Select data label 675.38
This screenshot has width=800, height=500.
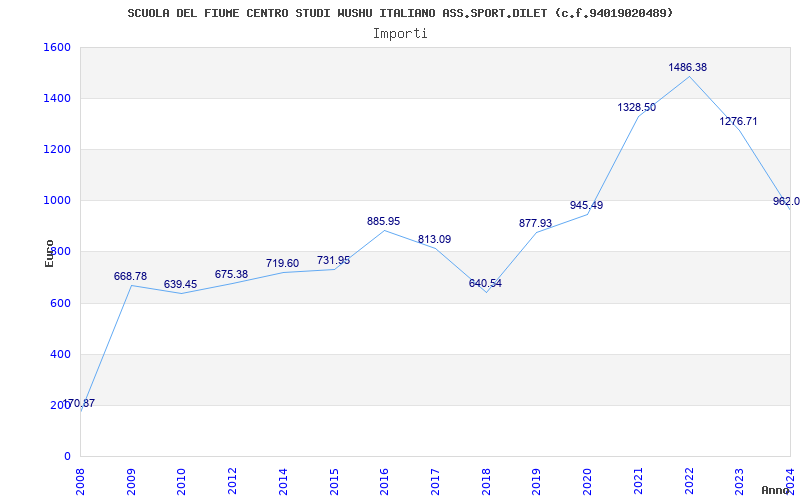pos(231,274)
